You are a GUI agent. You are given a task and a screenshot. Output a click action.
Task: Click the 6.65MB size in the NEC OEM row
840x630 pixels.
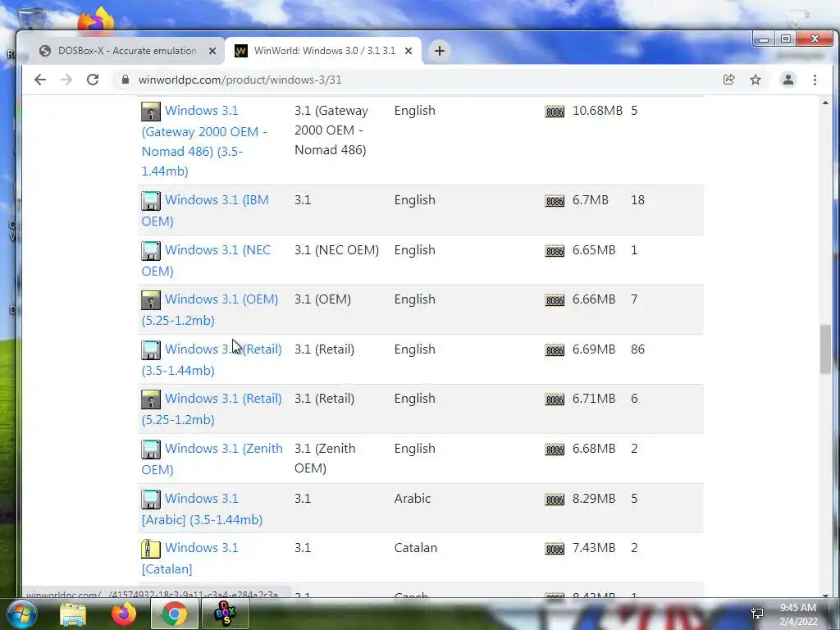[x=594, y=249]
